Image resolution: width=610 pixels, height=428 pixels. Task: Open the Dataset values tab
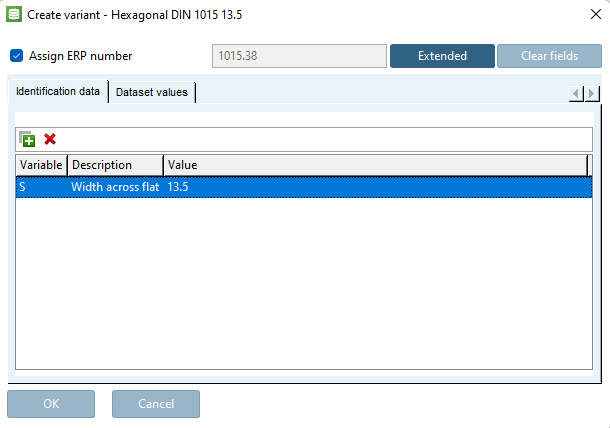pyautogui.click(x=152, y=92)
